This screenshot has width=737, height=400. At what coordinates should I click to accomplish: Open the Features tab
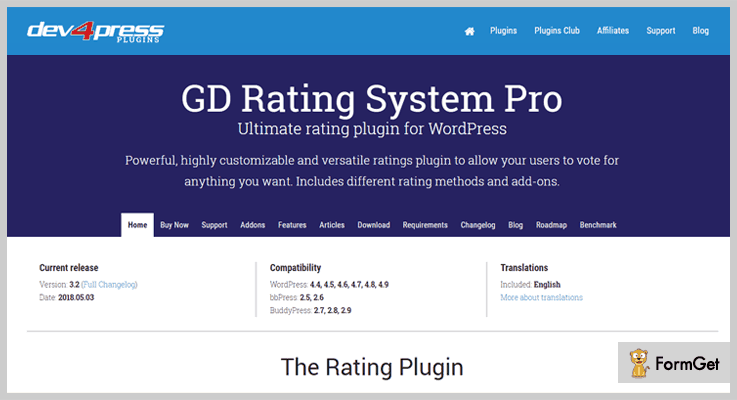point(292,225)
